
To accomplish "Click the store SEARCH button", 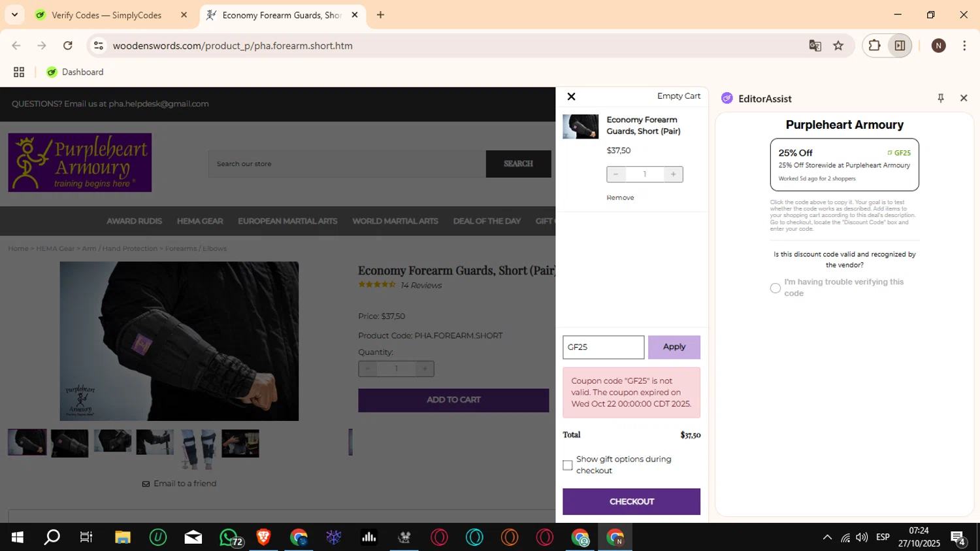I will point(518,164).
